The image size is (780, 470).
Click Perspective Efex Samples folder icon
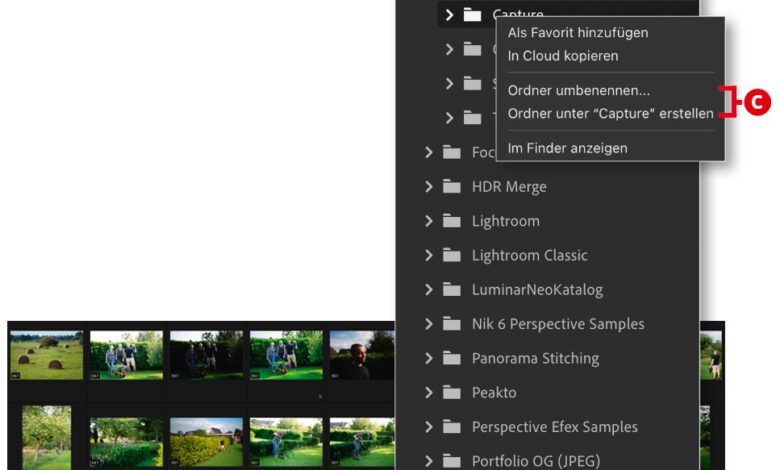click(452, 427)
